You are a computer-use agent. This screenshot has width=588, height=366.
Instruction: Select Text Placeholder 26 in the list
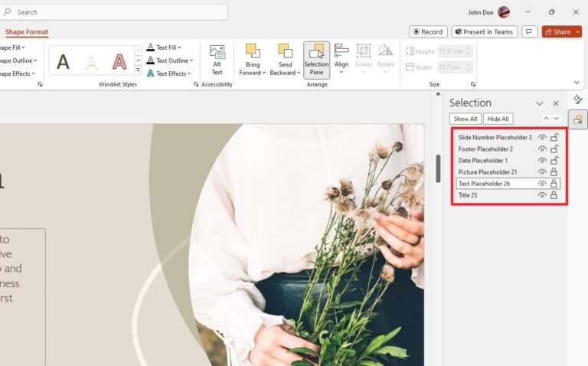point(485,184)
